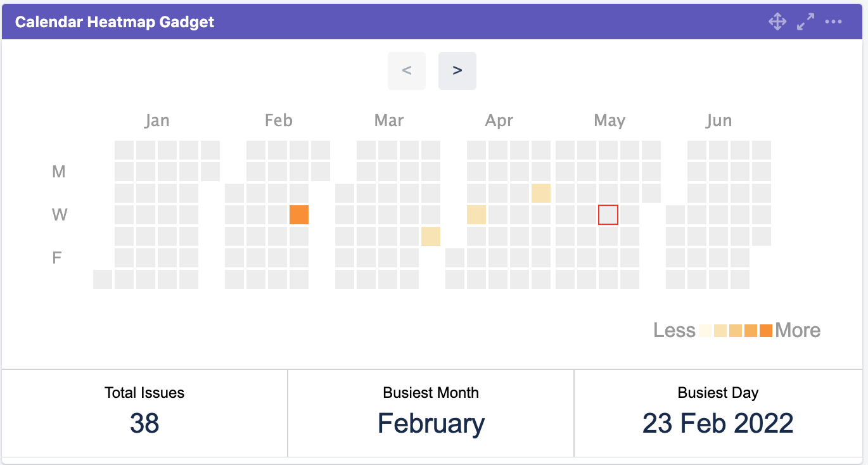
Task: Select the light yellow cell in March
Action: click(431, 236)
